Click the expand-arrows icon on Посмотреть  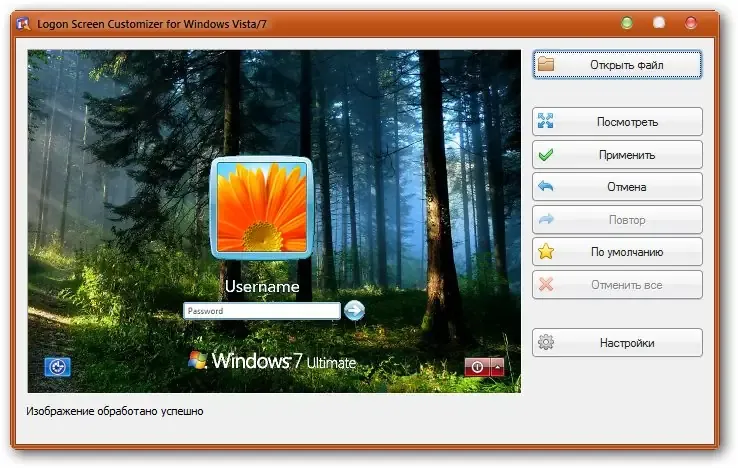[x=545, y=121]
